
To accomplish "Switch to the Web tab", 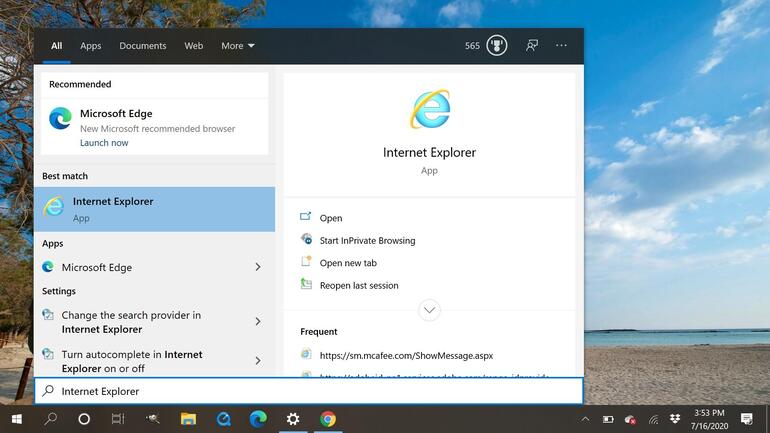I will click(193, 46).
